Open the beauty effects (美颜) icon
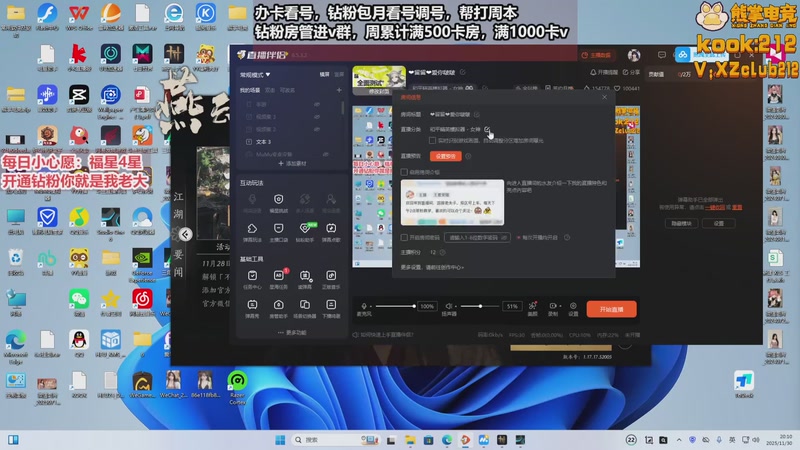This screenshot has width=800, height=450. point(533,308)
